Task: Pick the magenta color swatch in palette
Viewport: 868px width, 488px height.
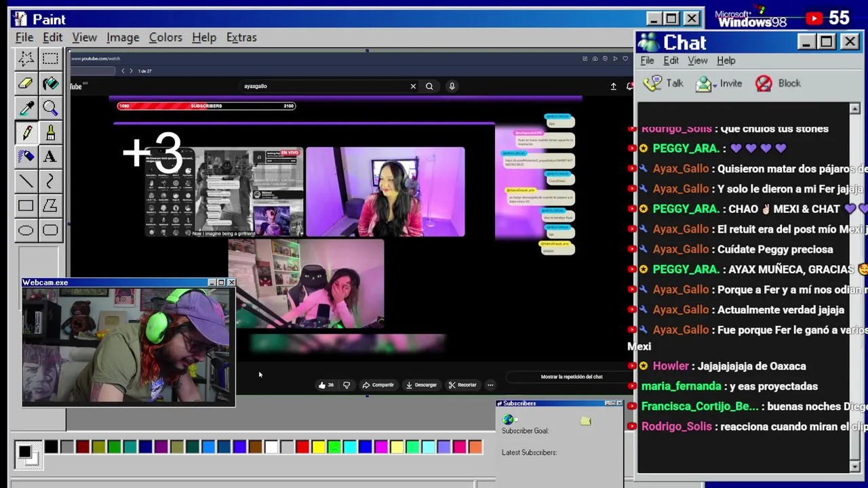Action: [x=381, y=447]
